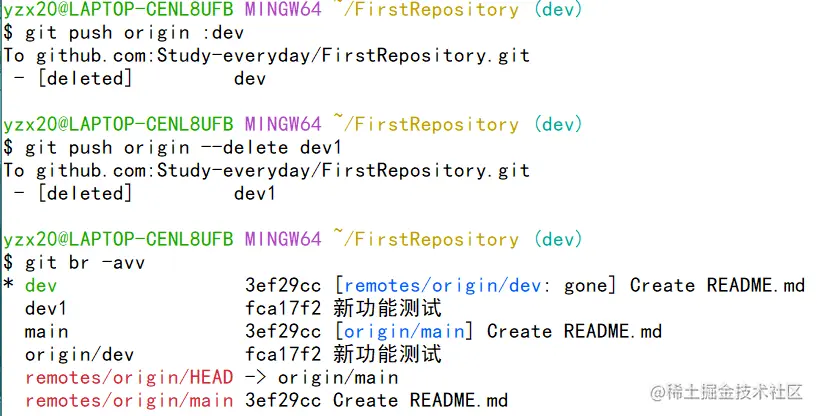The image size is (817, 416).
Task: Click the '-> origin/main' pointer text
Action: click(x=322, y=377)
